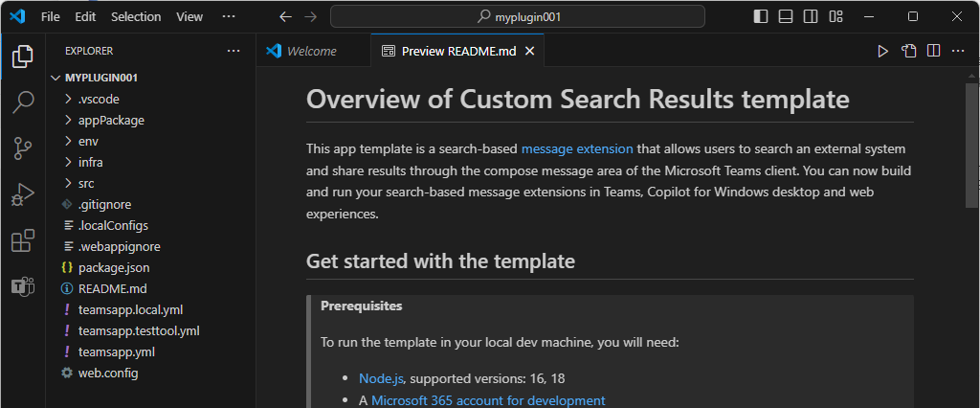This screenshot has height=408, width=980.
Task: Select the Preview README.md tab
Action: click(x=458, y=52)
